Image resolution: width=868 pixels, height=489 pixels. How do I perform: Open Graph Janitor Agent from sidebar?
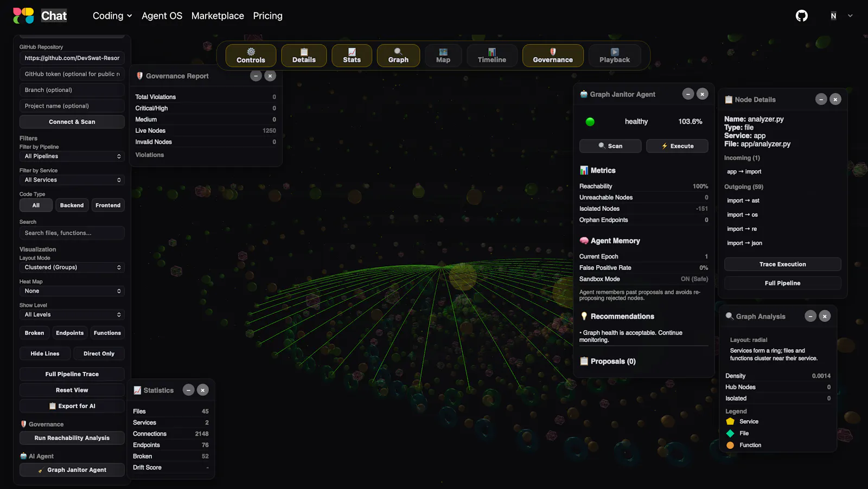72,470
